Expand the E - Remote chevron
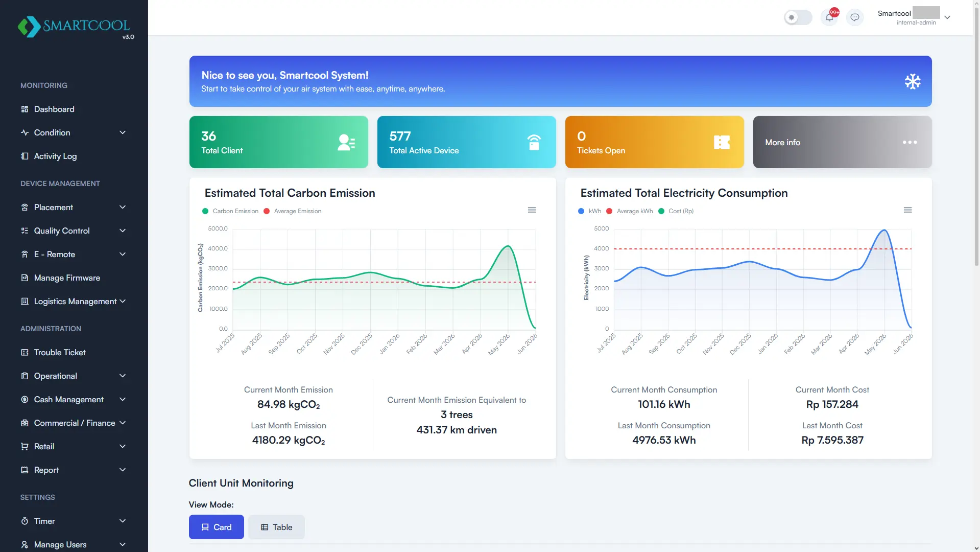980x552 pixels. pyautogui.click(x=123, y=255)
